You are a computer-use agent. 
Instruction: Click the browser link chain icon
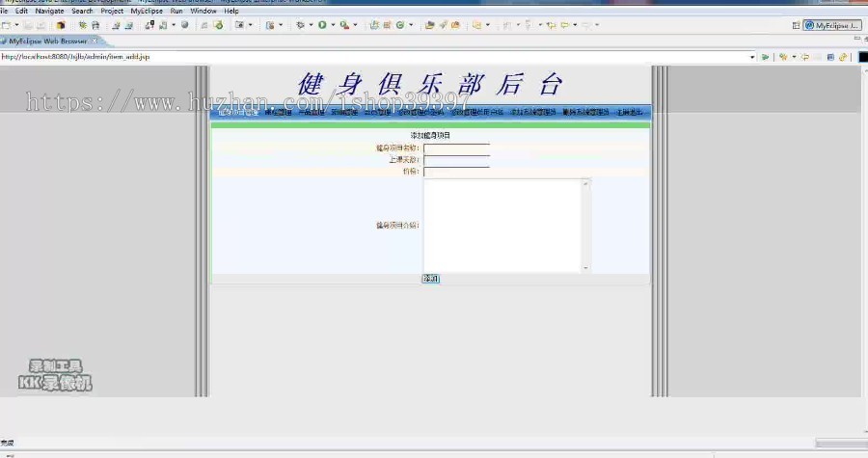pos(843,57)
